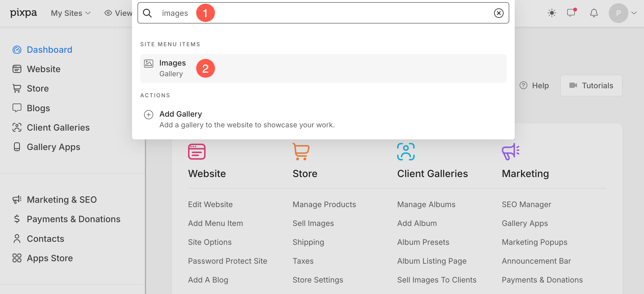
Task: Open the Manage Albums link
Action: coord(426,204)
